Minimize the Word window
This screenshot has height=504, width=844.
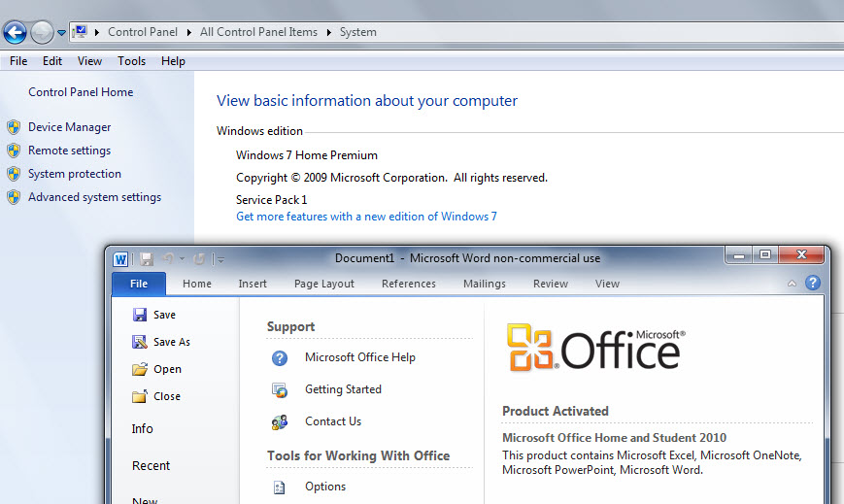pyautogui.click(x=738, y=255)
